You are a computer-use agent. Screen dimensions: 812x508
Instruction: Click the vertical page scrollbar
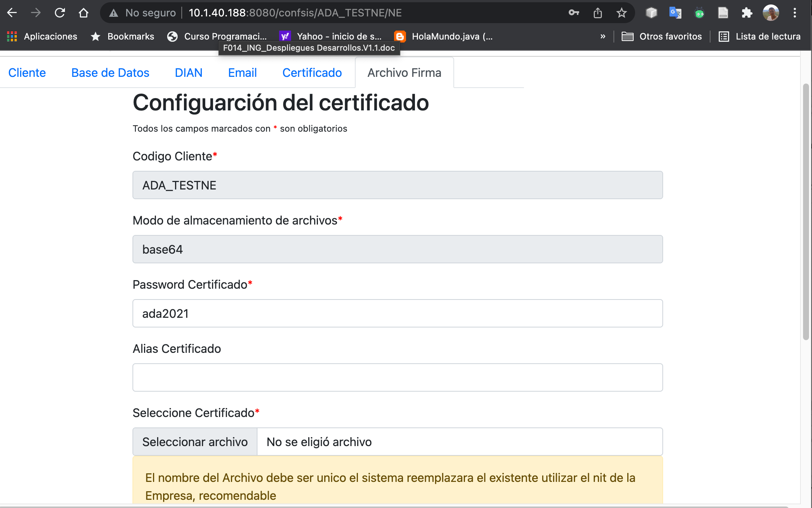[x=806, y=213]
